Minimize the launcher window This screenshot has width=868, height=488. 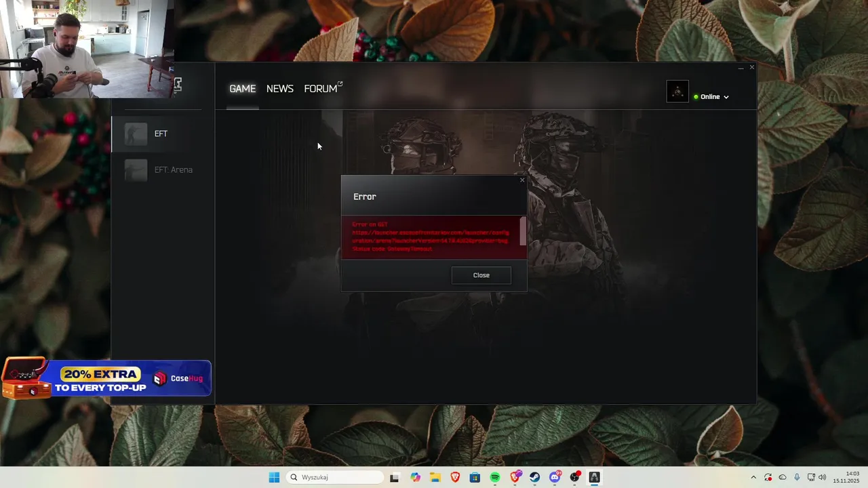tap(741, 68)
